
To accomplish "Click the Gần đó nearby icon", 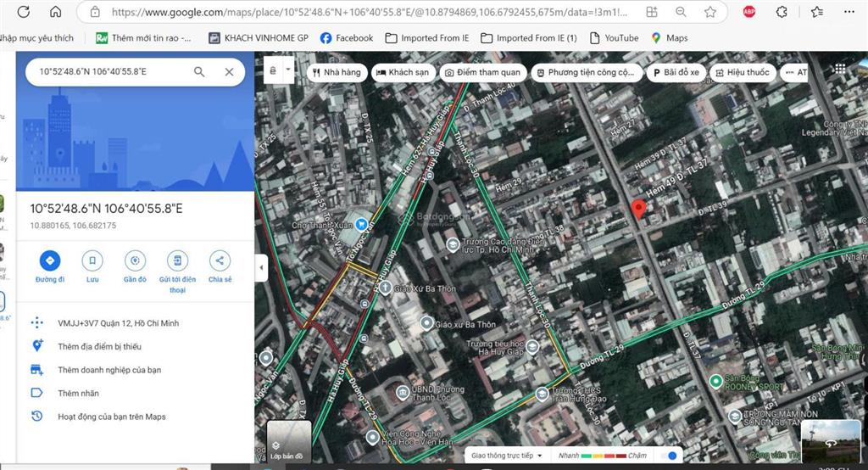I will 135,260.
